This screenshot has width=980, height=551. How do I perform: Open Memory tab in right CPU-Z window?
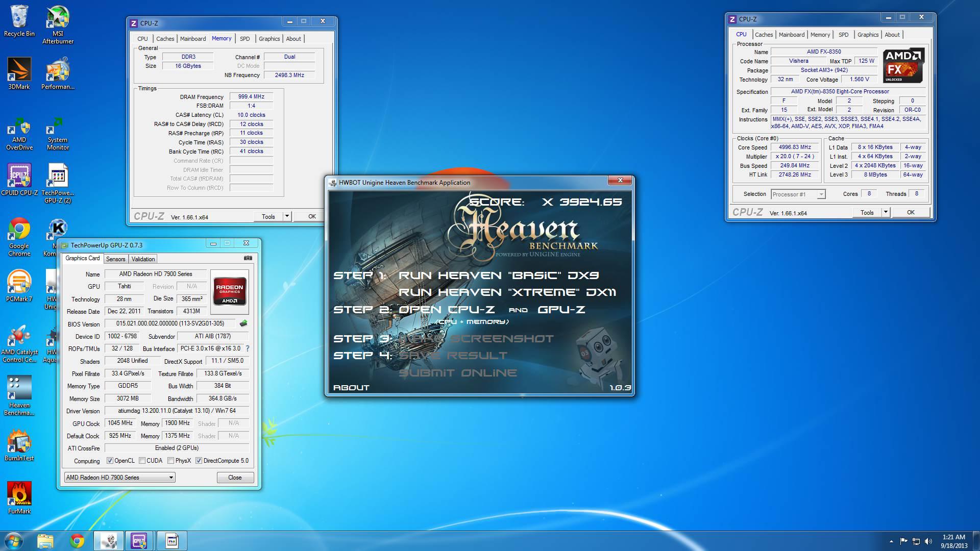coord(820,35)
